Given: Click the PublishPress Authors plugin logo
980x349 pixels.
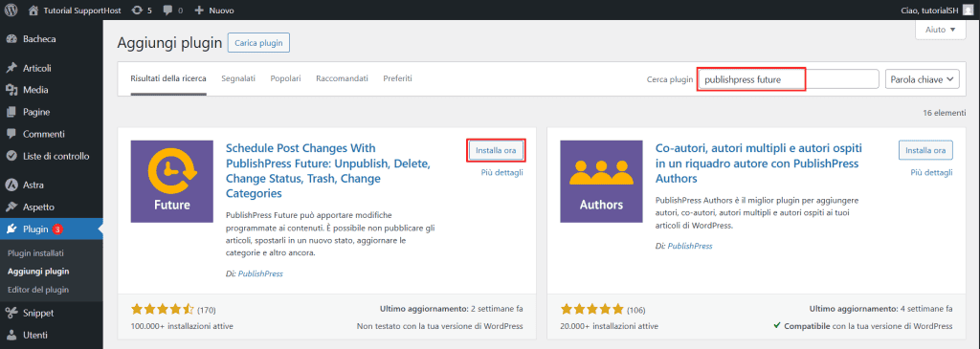Looking at the screenshot, I should (601, 181).
